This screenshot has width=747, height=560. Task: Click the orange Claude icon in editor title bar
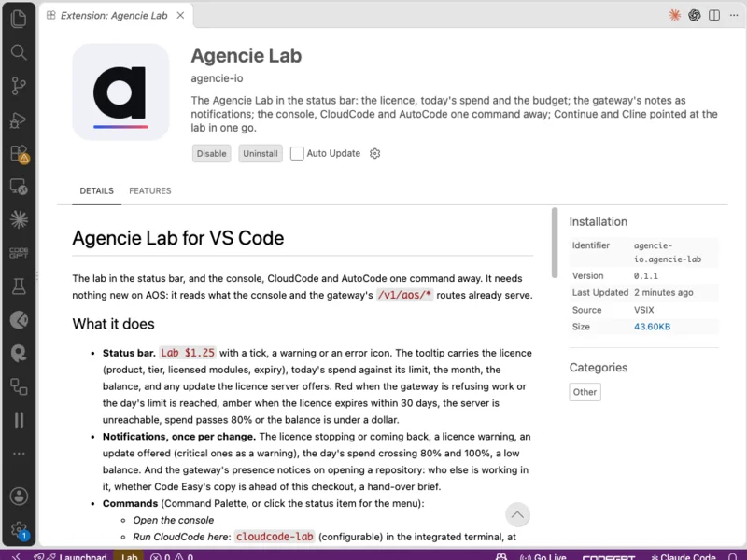[674, 15]
